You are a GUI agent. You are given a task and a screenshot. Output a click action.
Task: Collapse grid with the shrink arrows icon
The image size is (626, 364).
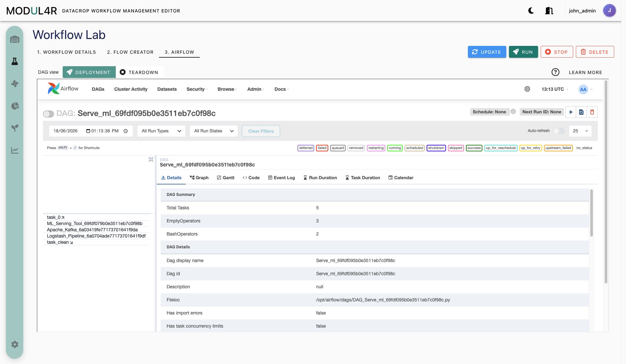(151, 159)
